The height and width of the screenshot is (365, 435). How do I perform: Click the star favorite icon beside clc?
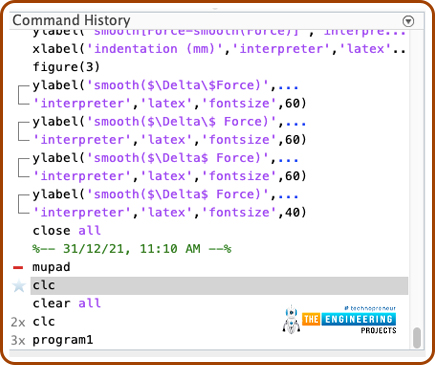pos(19,286)
